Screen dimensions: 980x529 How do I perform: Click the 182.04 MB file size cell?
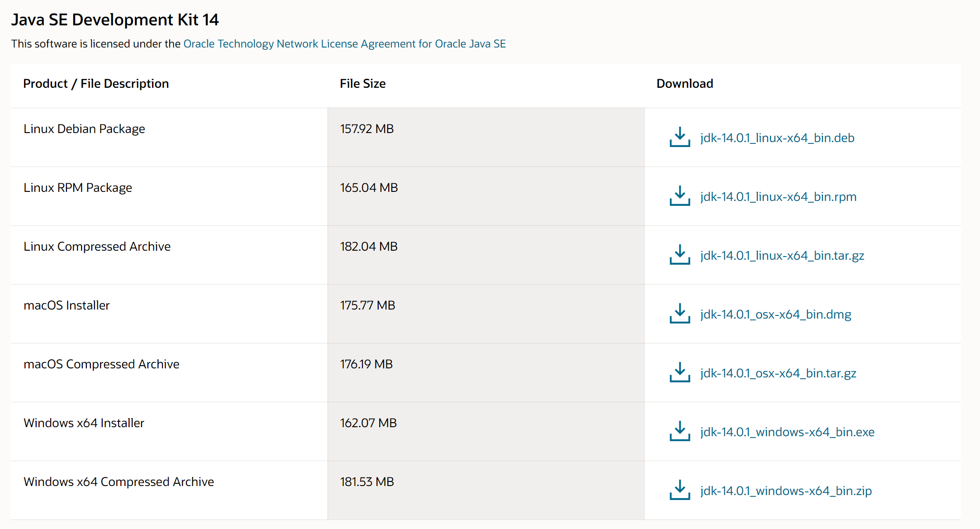pos(369,247)
